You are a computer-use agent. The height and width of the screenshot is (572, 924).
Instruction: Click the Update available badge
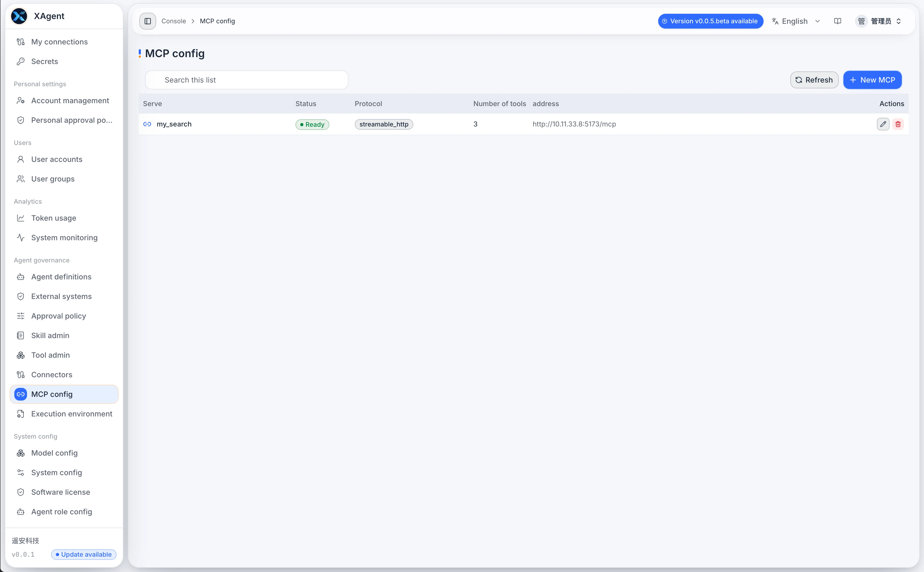coord(84,554)
